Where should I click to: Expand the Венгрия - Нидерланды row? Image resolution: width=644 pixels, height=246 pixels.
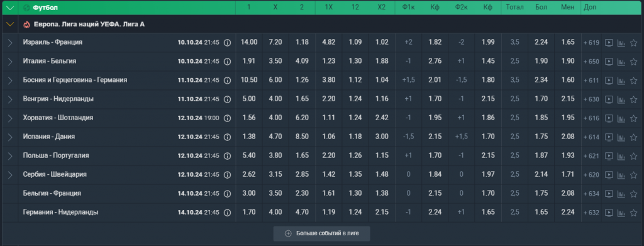[x=10, y=99]
